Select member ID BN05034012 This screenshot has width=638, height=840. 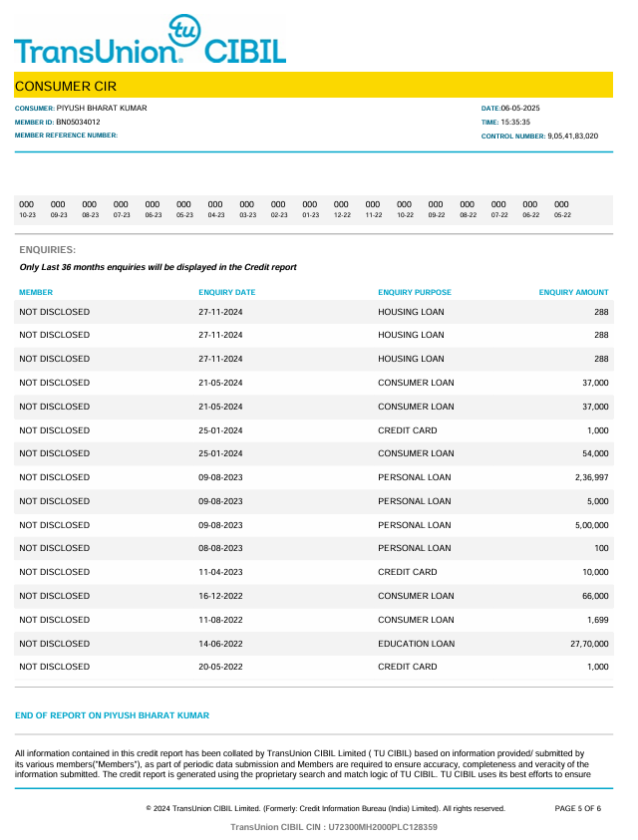79,122
